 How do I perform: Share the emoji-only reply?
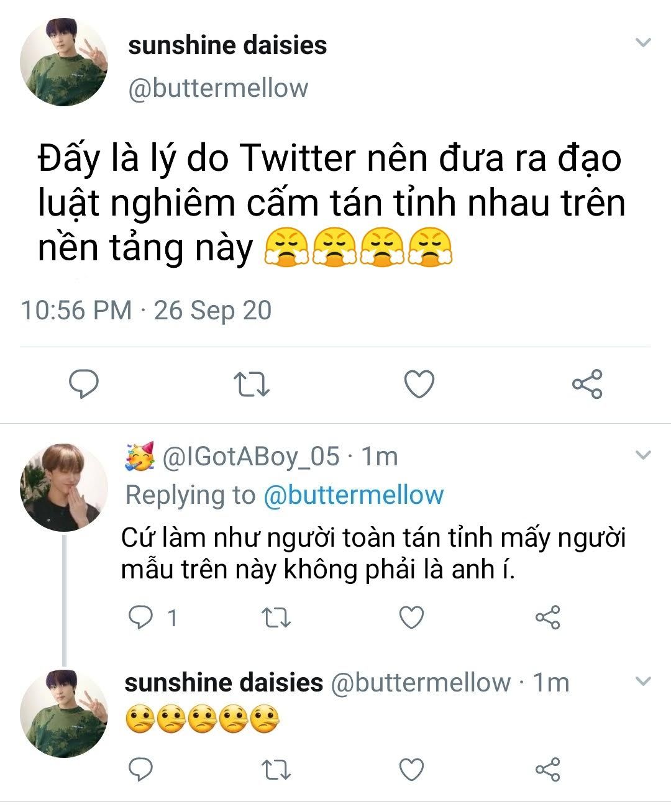[548, 770]
